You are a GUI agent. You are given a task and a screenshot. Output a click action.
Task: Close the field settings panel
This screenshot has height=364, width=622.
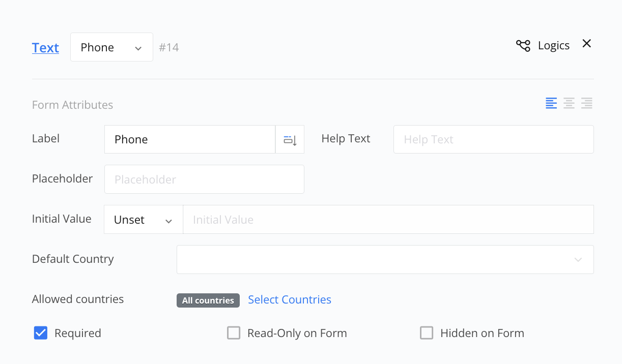point(586,44)
